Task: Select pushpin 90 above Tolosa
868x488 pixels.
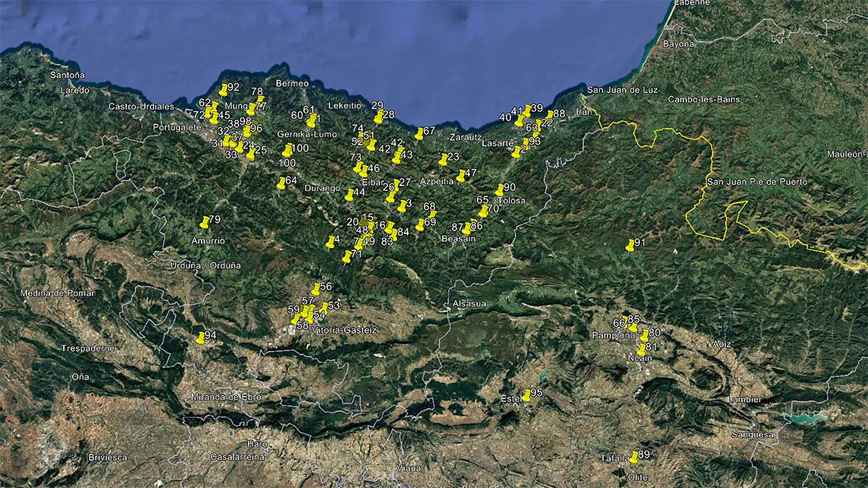Action: [x=500, y=190]
